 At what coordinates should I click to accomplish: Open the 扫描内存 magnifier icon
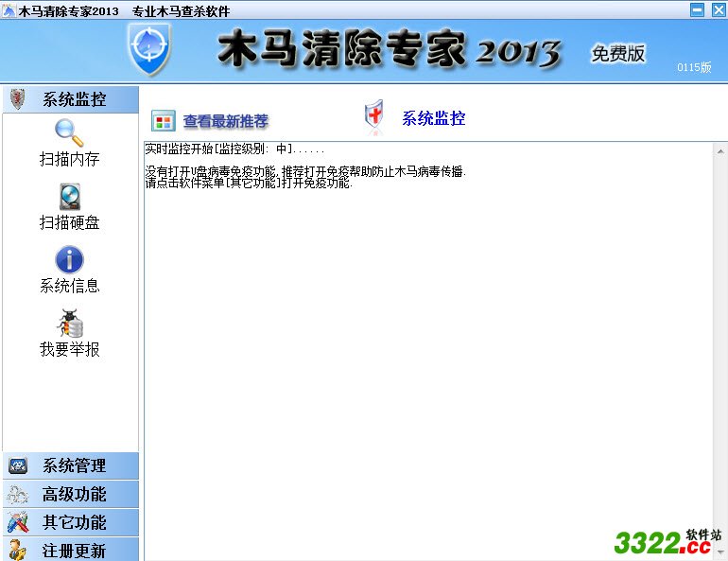point(69,132)
